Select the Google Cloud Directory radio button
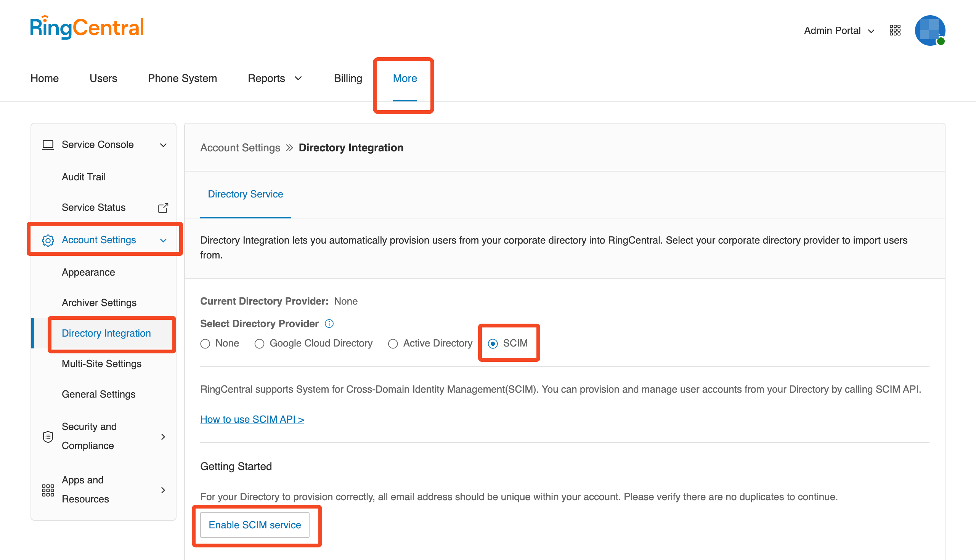This screenshot has height=560, width=976. (259, 344)
